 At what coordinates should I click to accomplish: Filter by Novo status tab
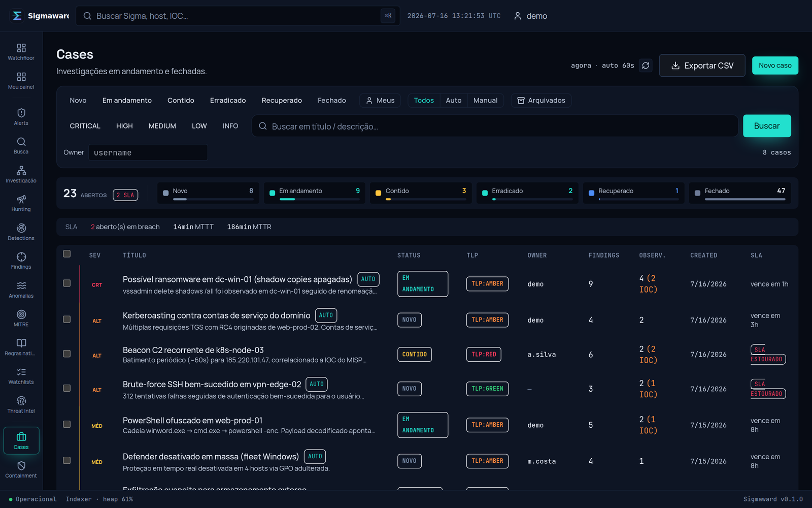[78, 101]
